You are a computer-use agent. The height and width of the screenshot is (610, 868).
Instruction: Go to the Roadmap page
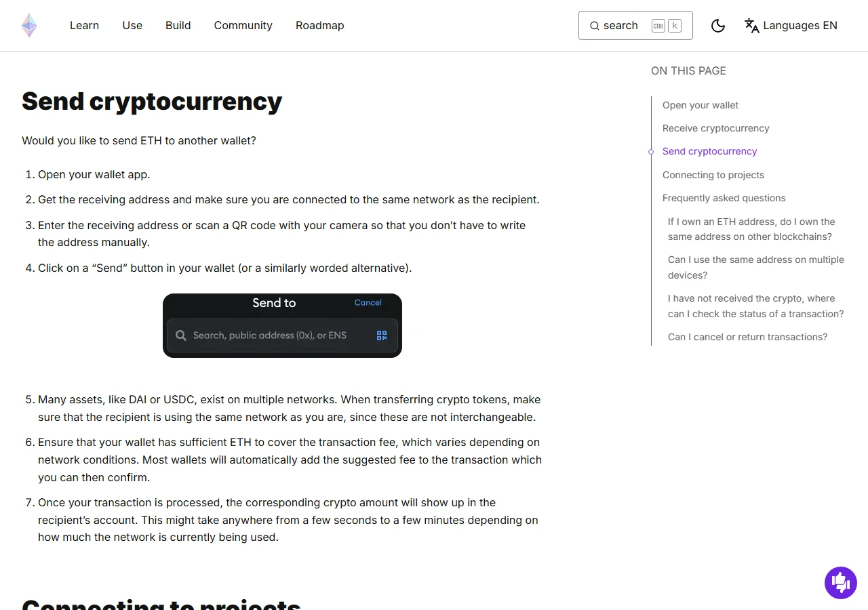pos(320,26)
